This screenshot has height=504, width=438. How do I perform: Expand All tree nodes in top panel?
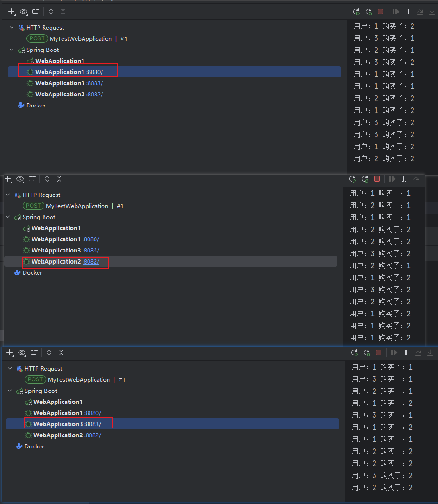pos(51,12)
